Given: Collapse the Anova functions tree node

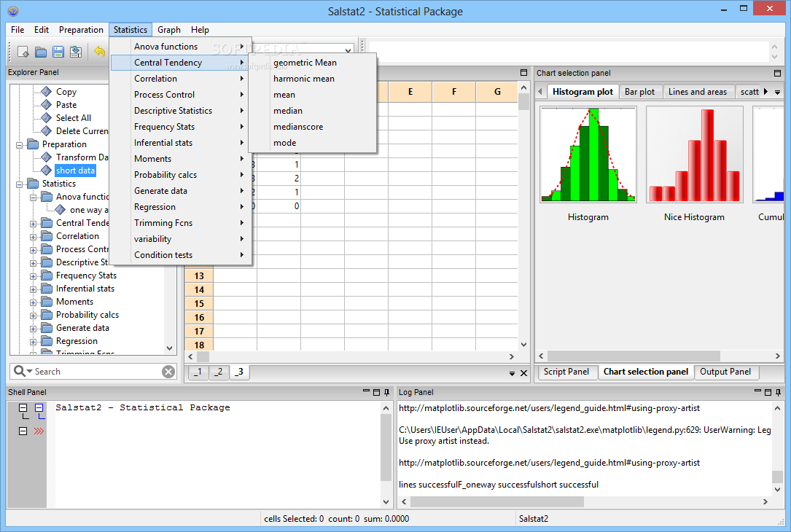Looking at the screenshot, I should click(34, 197).
